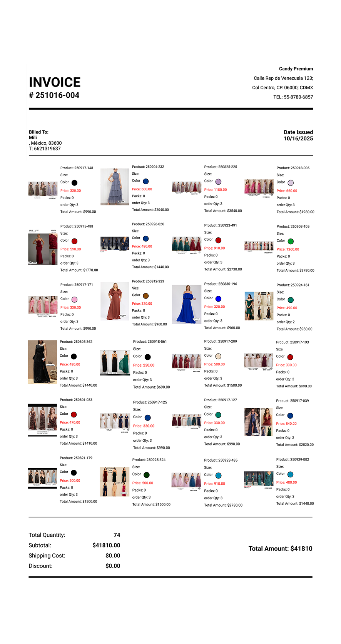Click the Total Amount: $41810 text
This screenshot has width=341, height=644.
pyautogui.click(x=280, y=549)
